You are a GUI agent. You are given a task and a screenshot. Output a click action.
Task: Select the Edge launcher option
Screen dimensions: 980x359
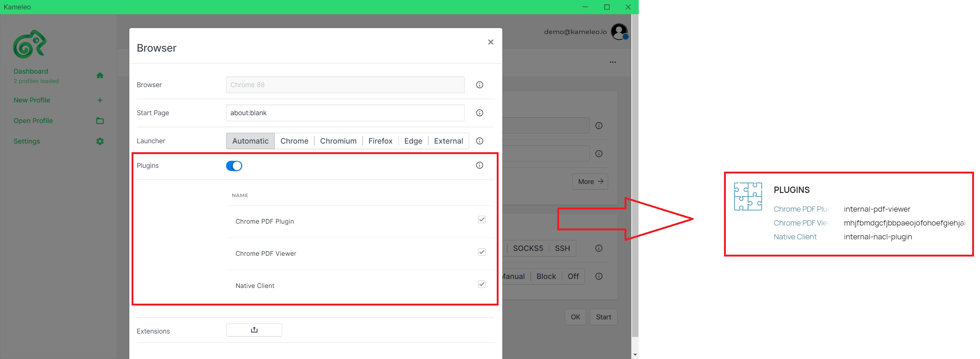point(413,141)
